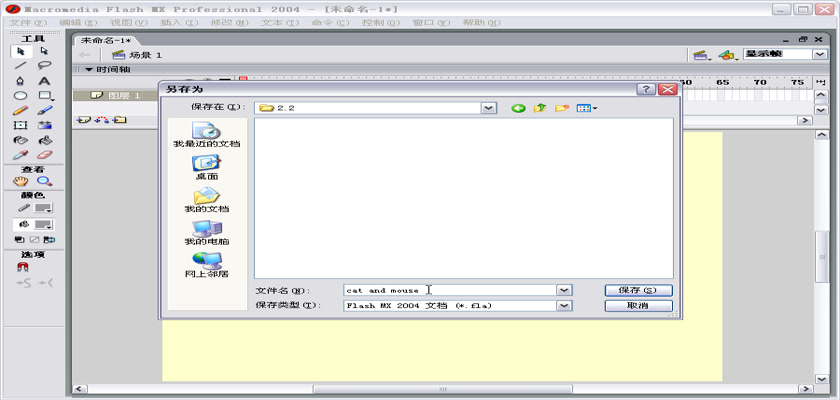The image size is (840, 400).
Task: Create a new folder in dialog
Action: pos(561,108)
